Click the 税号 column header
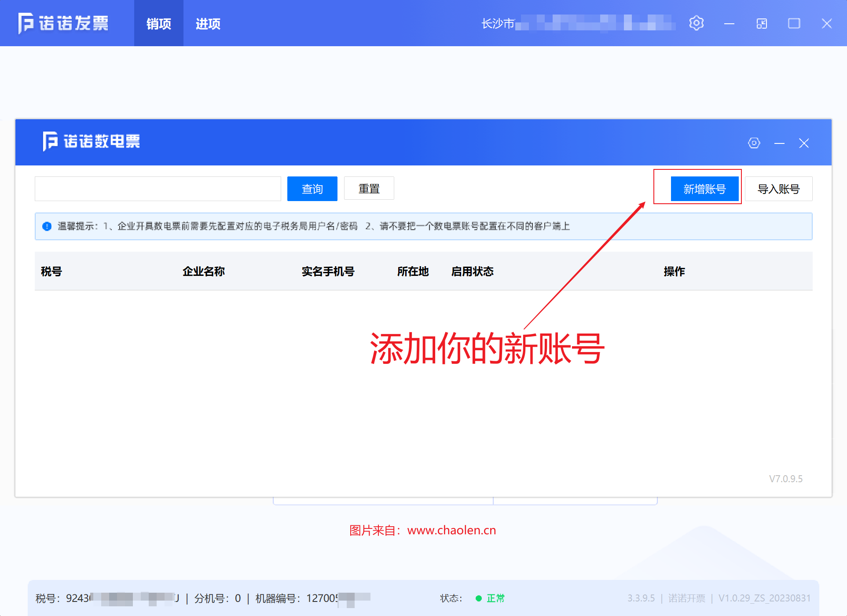Viewport: 847px width, 616px height. tap(51, 271)
